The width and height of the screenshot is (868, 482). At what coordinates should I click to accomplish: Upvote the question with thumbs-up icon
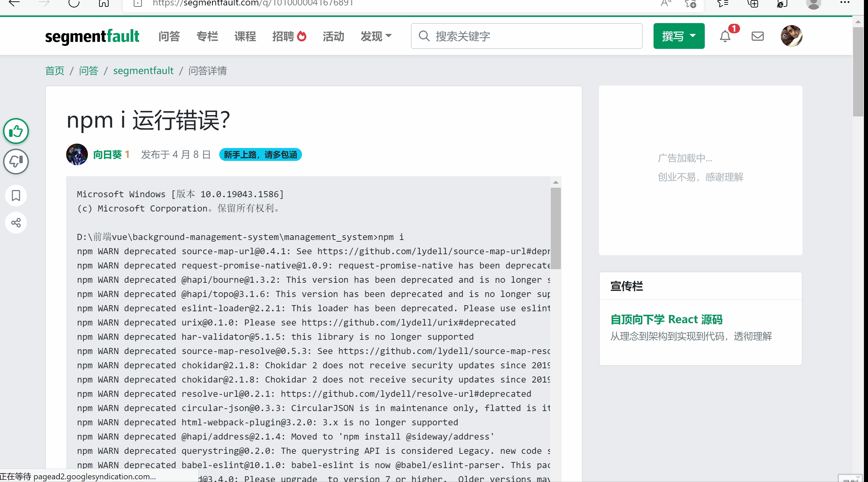click(16, 131)
